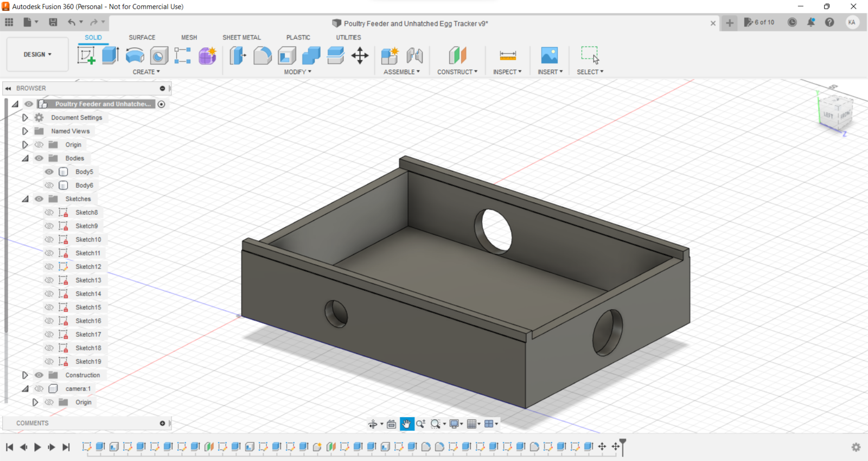
Task: Click the Measure tool icon
Action: (x=508, y=55)
